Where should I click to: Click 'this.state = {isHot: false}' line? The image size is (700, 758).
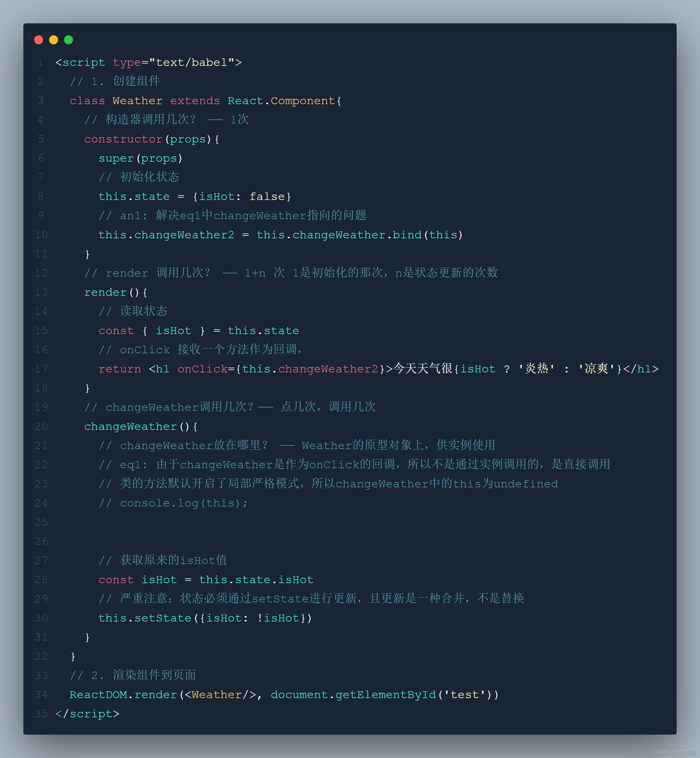[x=195, y=197]
